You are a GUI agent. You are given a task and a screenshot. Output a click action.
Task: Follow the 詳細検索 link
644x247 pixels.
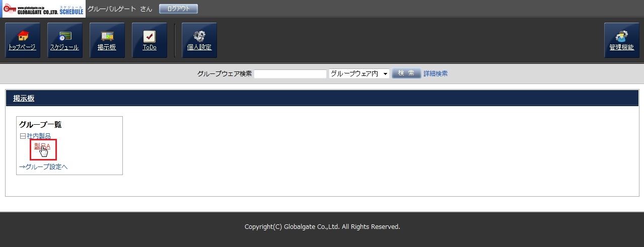coord(435,74)
